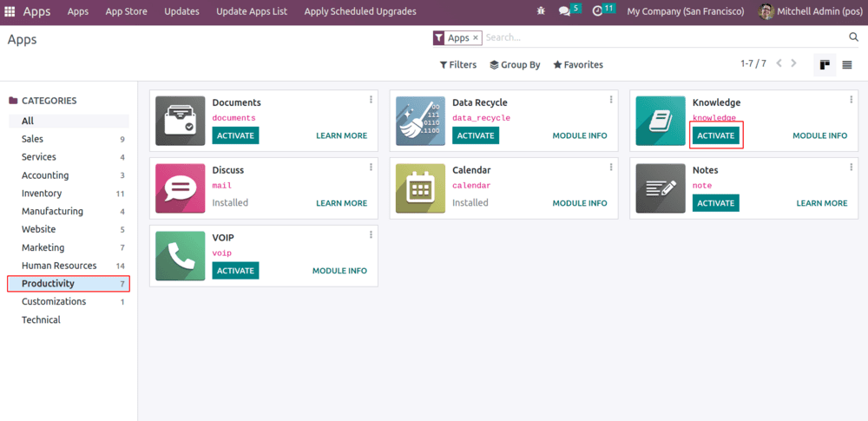This screenshot has width=868, height=421.
Task: Click the Knowledge app book icon
Action: (x=661, y=121)
